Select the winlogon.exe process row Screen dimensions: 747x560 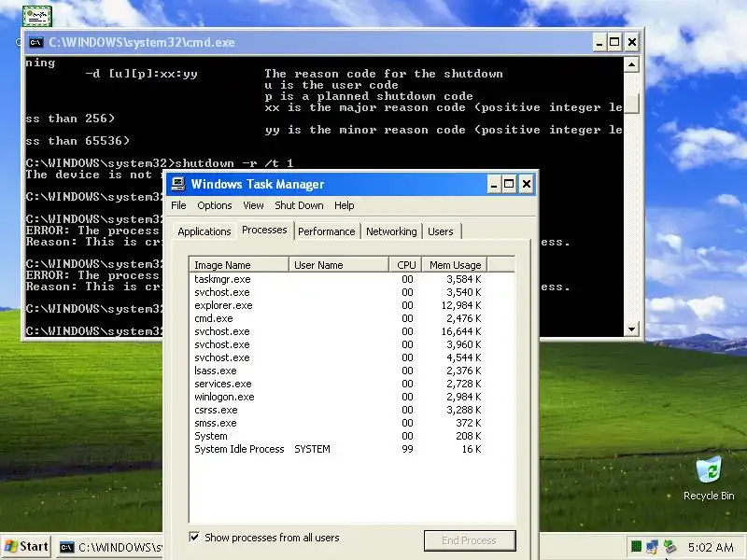point(338,397)
